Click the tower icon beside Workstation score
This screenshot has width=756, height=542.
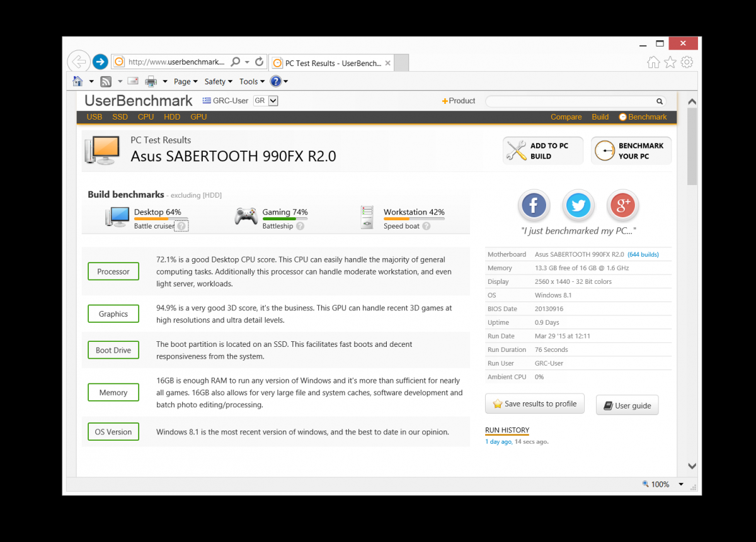[x=368, y=217]
